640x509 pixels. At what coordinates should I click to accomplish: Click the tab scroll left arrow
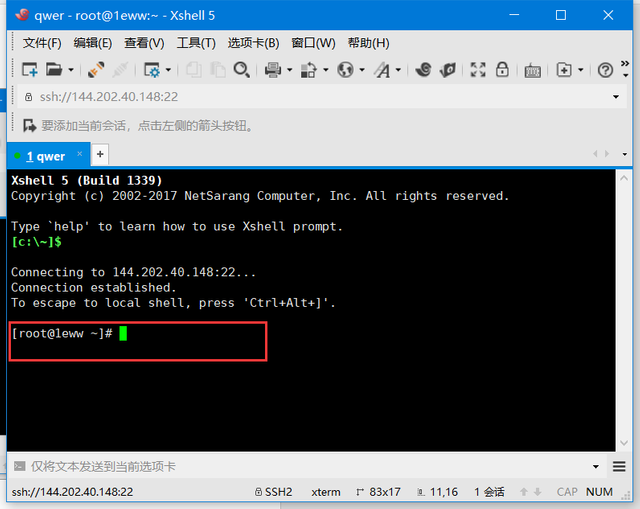595,154
